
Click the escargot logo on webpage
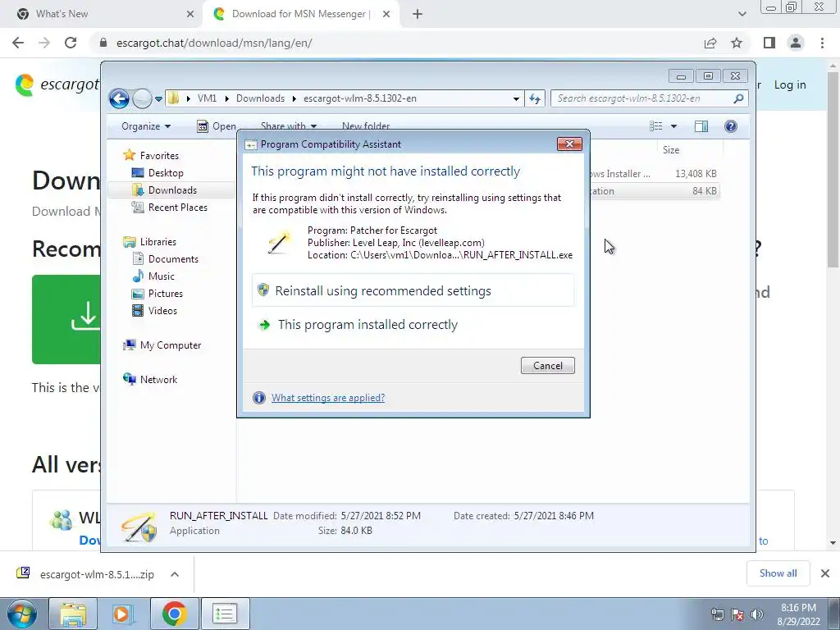click(57, 85)
